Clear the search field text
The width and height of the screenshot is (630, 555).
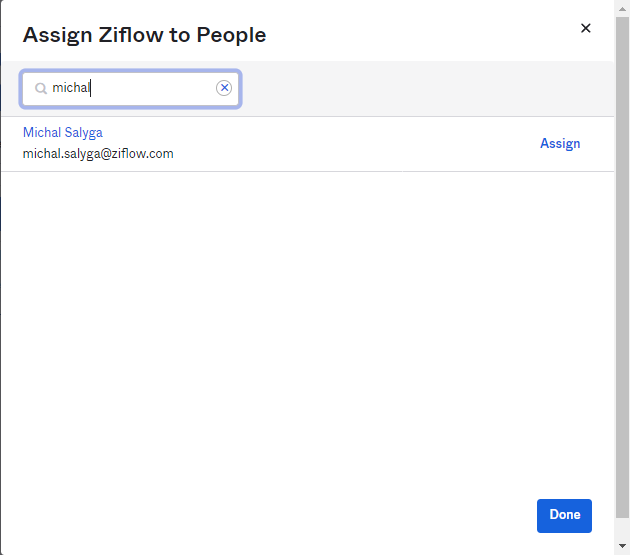224,88
